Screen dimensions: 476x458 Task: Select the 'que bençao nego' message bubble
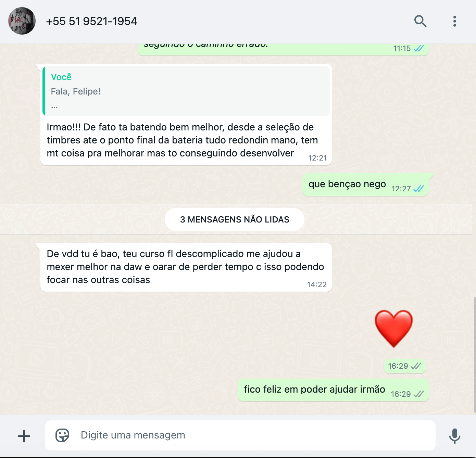[366, 185]
